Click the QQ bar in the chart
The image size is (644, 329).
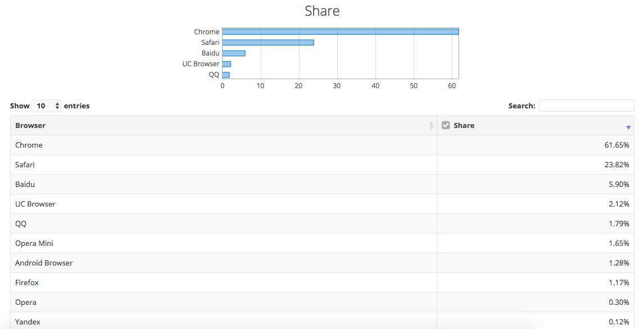(226, 75)
